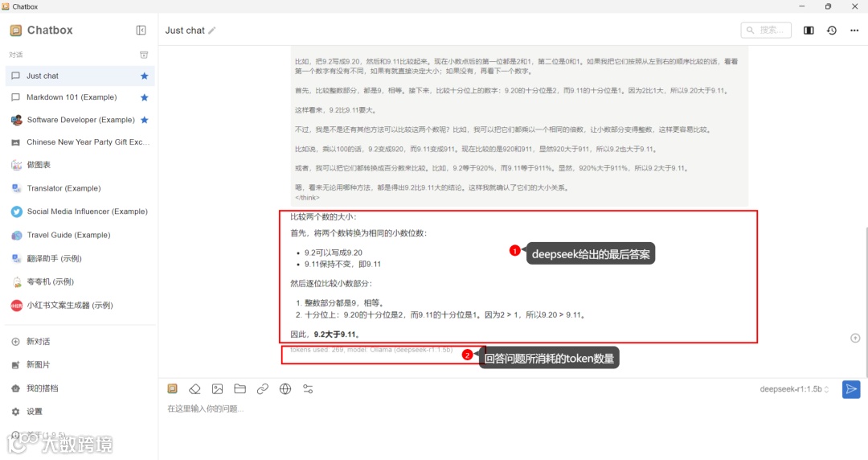Open Chinese New Year Party Gift conversation

point(80,142)
